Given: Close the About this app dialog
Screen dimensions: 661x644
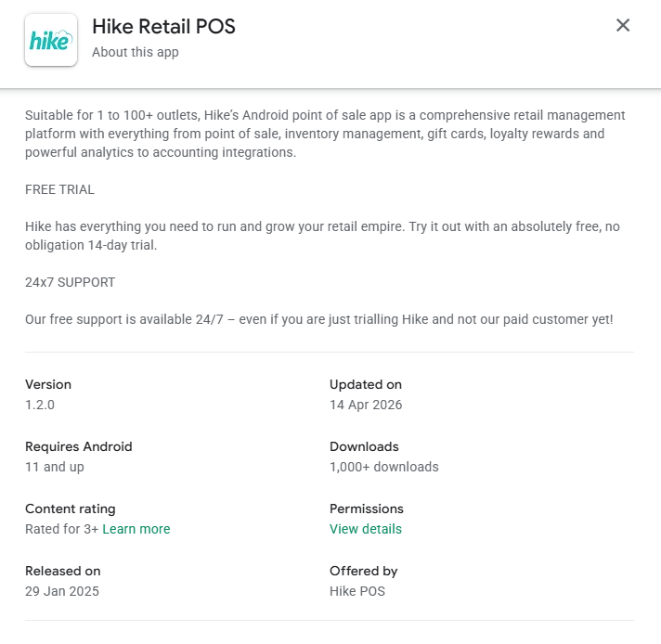Looking at the screenshot, I should pos(623,26).
